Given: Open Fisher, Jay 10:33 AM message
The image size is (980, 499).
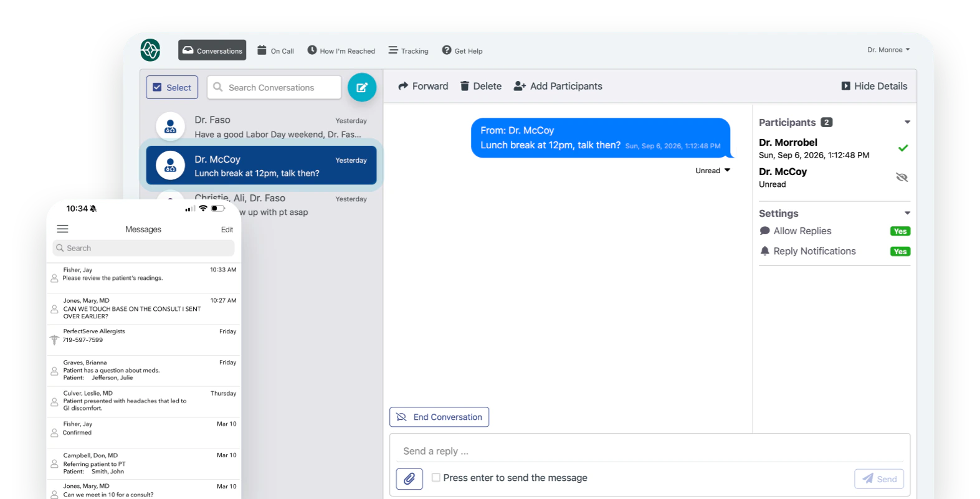Looking at the screenshot, I should pos(144,278).
